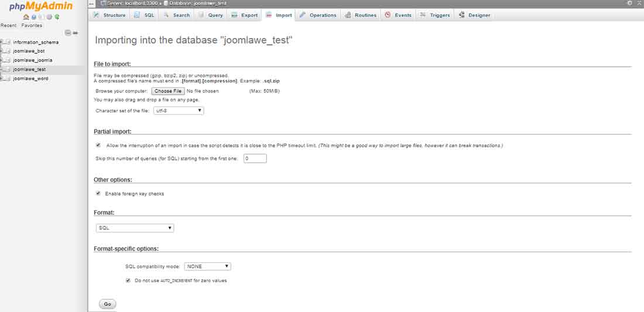Click the link-with-main-panel chain icon
Screen dimensions: 644x312
point(76,33)
